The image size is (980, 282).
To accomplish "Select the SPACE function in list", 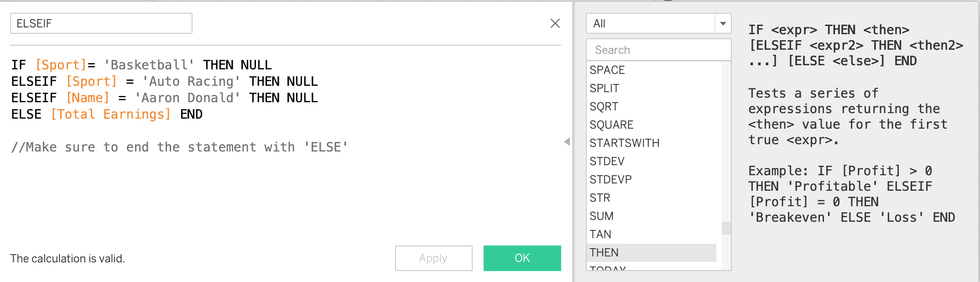I will tap(607, 70).
